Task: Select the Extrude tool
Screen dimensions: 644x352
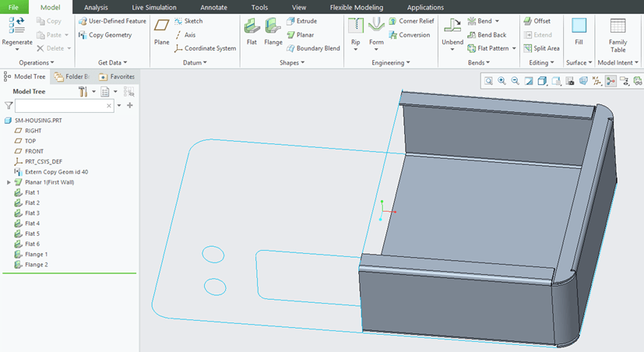Action: click(301, 21)
